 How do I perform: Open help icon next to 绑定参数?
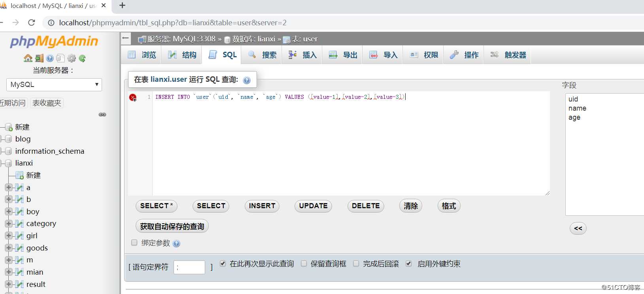[176, 243]
